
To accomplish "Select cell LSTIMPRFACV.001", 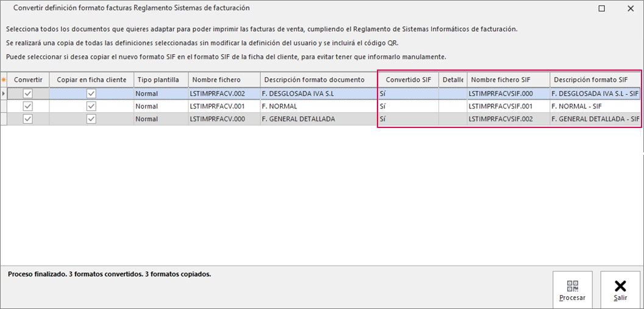I will [x=224, y=107].
